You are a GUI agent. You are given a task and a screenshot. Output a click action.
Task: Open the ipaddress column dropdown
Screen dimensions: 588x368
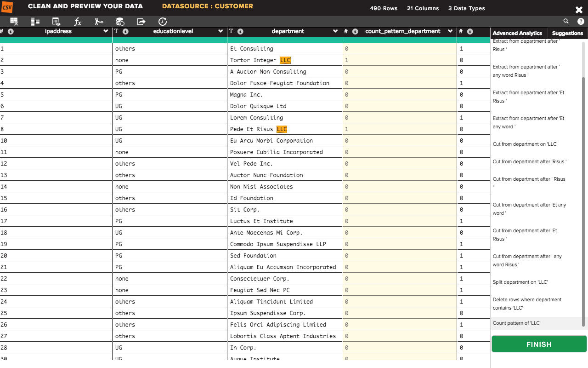[x=106, y=31]
